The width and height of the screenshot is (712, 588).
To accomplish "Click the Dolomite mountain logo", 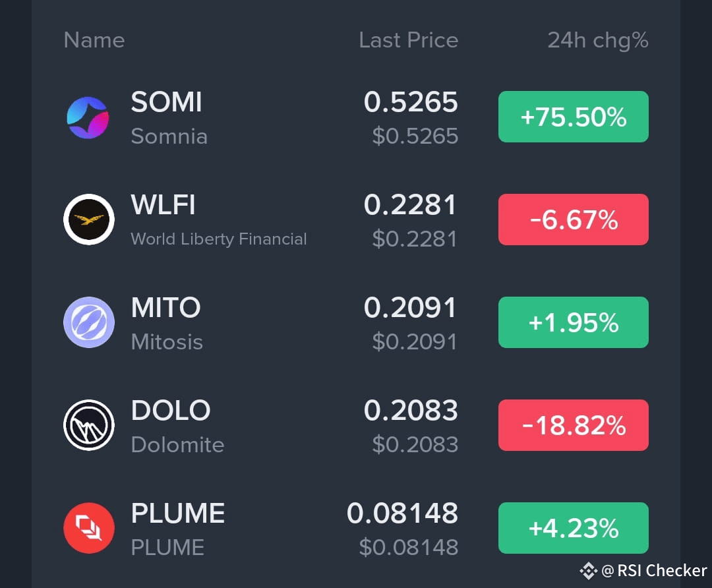I will point(89,425).
